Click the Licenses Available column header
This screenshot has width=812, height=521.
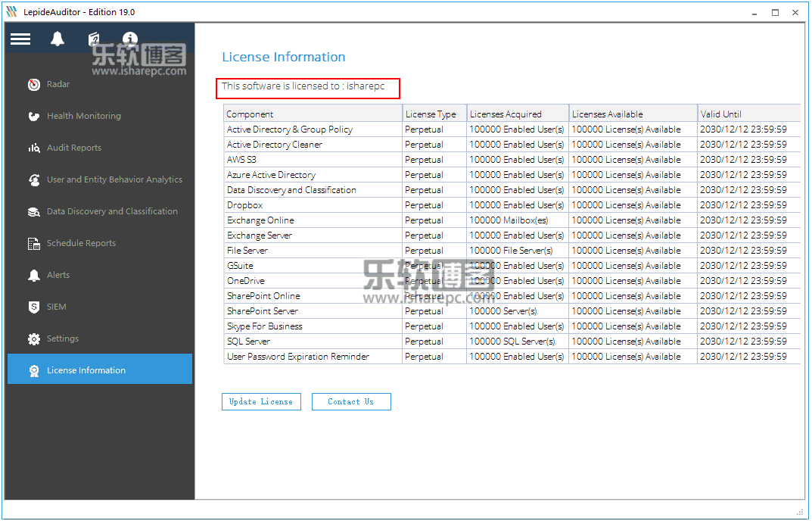[633, 114]
